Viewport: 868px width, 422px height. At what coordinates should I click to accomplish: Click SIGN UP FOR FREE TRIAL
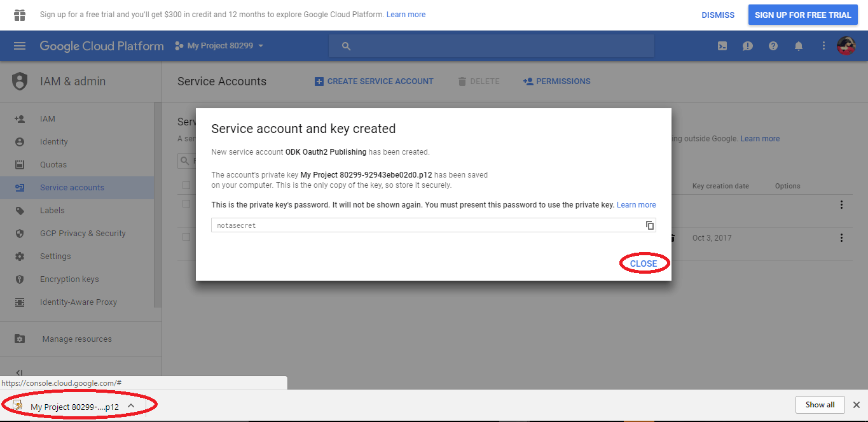803,15
